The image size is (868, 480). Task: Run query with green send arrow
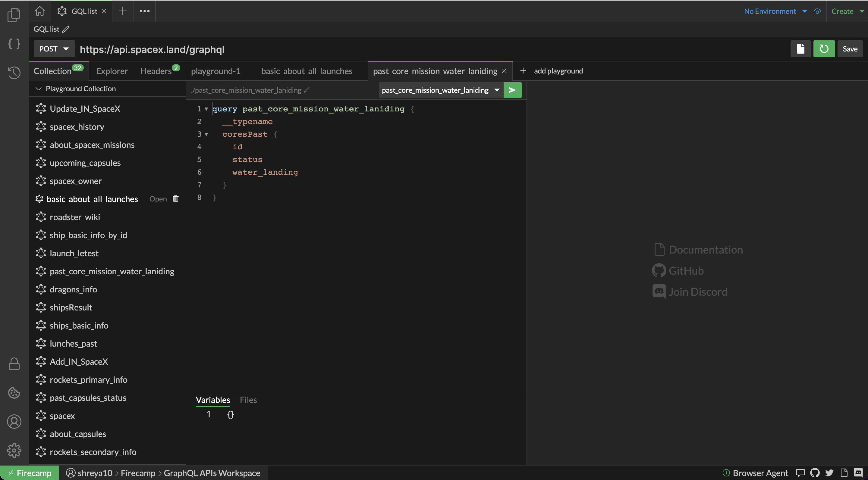coord(512,90)
